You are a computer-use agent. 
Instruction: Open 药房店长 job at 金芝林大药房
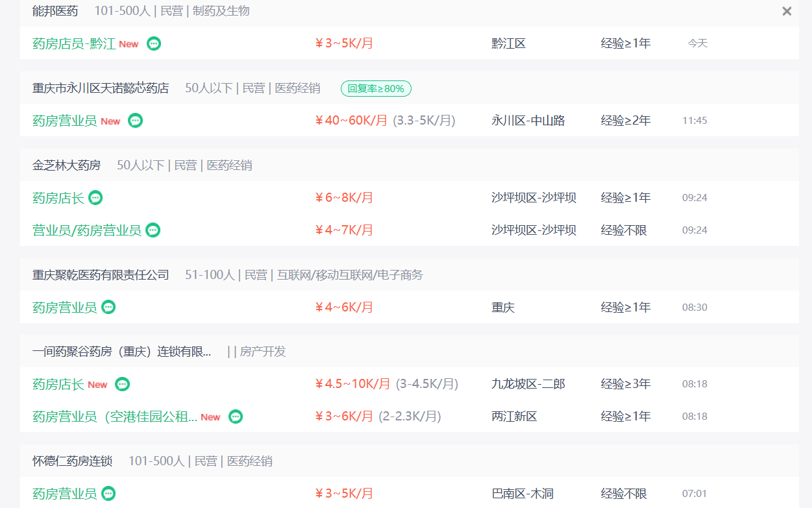58,198
